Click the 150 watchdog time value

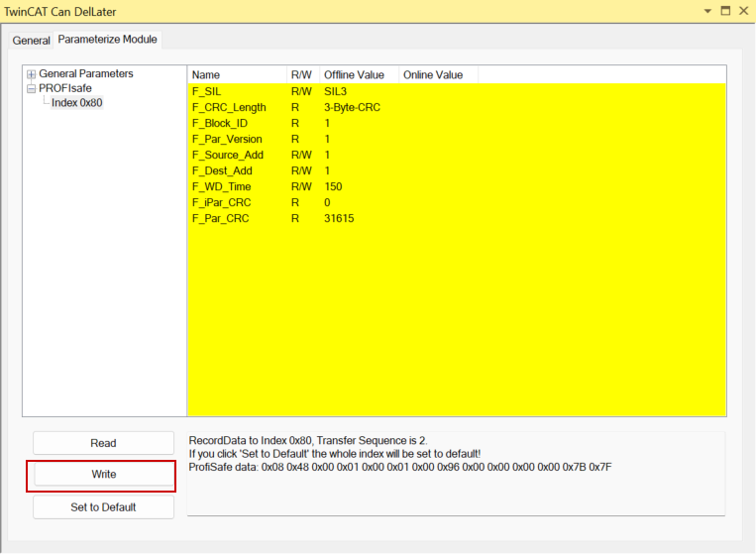333,187
